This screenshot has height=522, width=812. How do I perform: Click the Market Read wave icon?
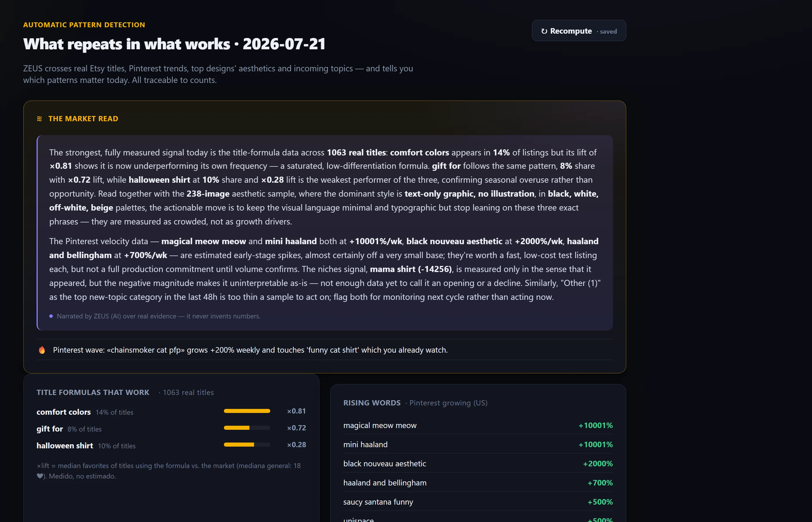40,119
